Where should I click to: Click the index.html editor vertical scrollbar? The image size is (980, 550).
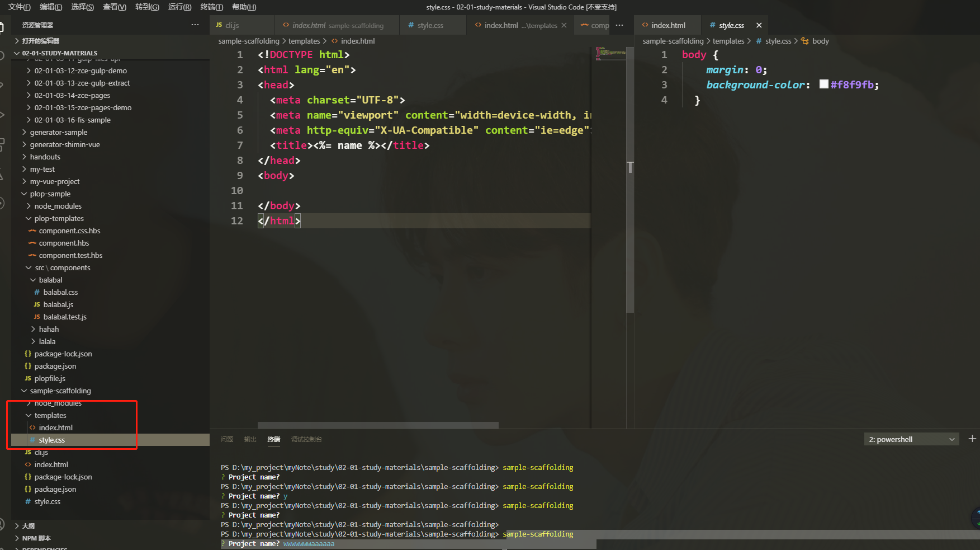click(630, 180)
